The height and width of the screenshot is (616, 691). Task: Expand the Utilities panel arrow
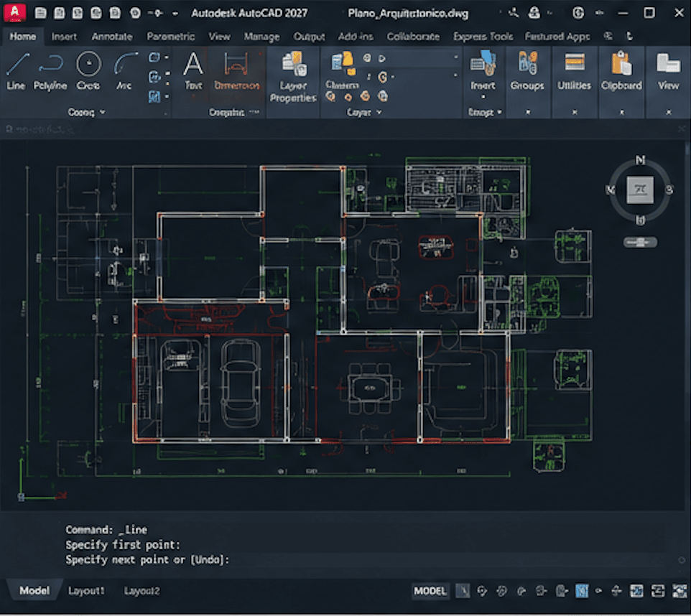(x=575, y=113)
